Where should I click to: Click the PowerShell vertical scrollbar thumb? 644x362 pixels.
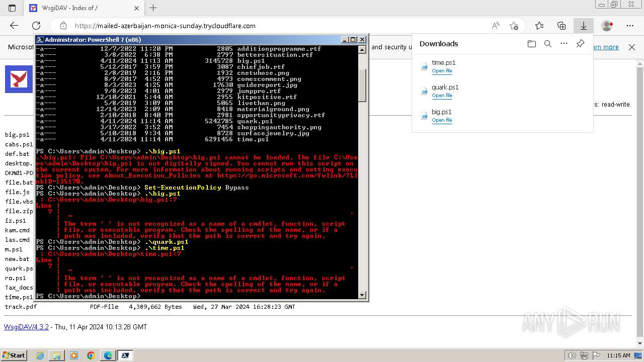[362, 85]
